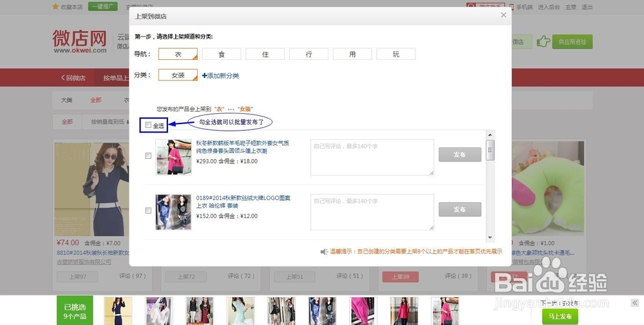The image size is (644, 325).
Task: Select the 用 navigation channel
Action: click(x=352, y=54)
